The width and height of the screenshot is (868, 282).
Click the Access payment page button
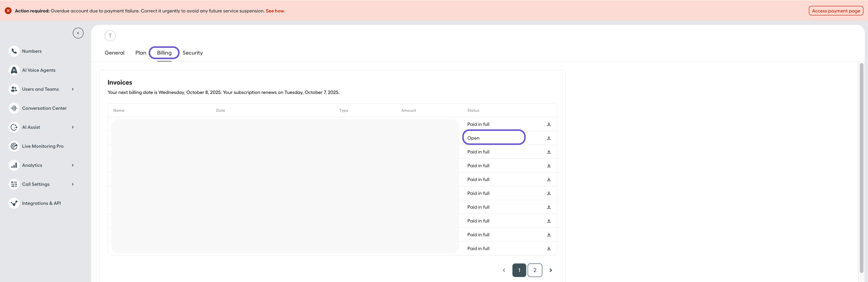[x=836, y=10]
